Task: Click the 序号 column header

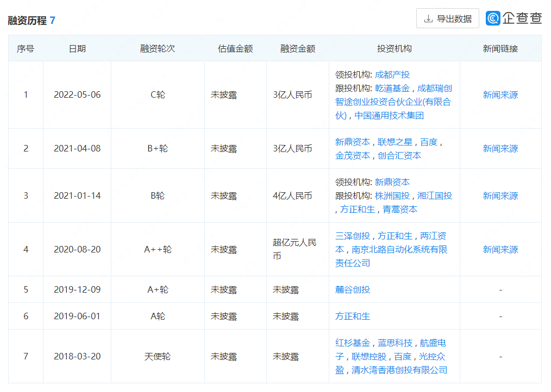Action: tap(26, 48)
